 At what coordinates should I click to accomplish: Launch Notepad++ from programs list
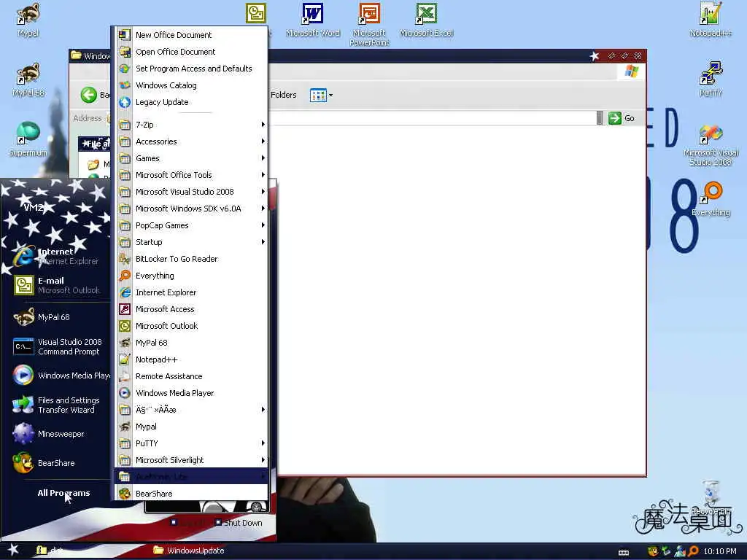[191, 359]
